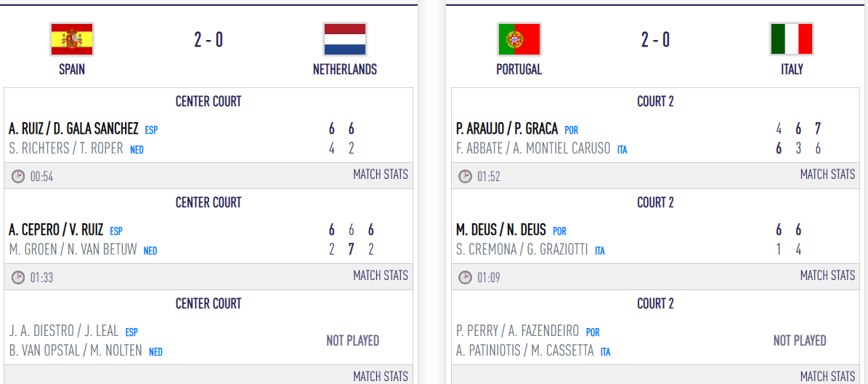Image resolution: width=868 pixels, height=384 pixels.
Task: Select the M. Groen / N. Van Betuw pair
Action: coord(74,249)
